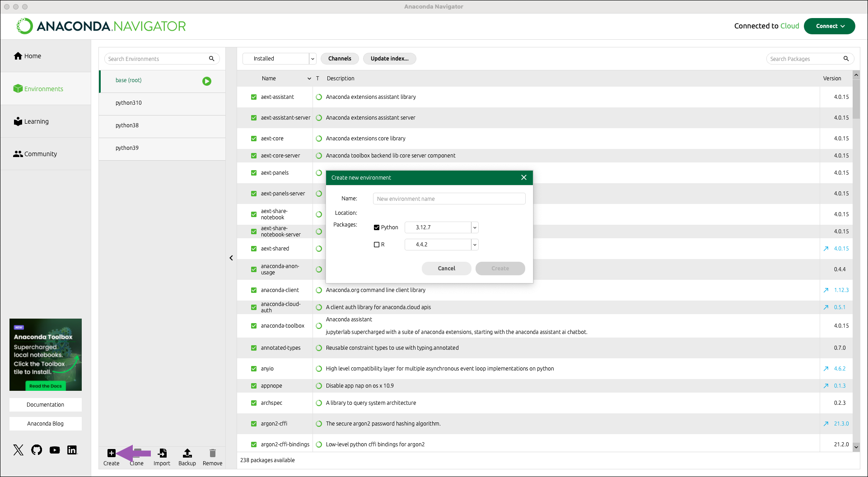Toggle the archspec package checkbox
This screenshot has width=868, height=477.
pos(254,403)
